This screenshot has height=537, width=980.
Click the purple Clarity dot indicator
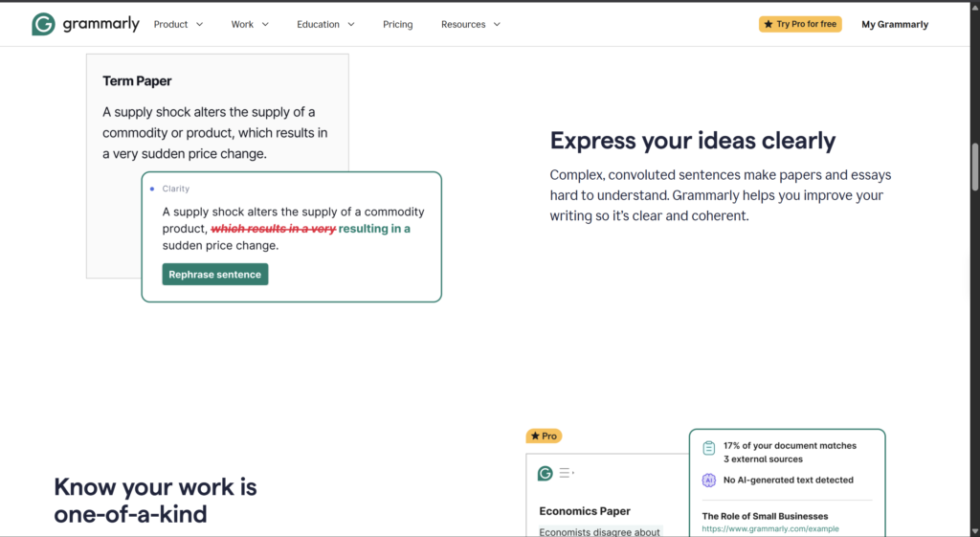pyautogui.click(x=152, y=190)
